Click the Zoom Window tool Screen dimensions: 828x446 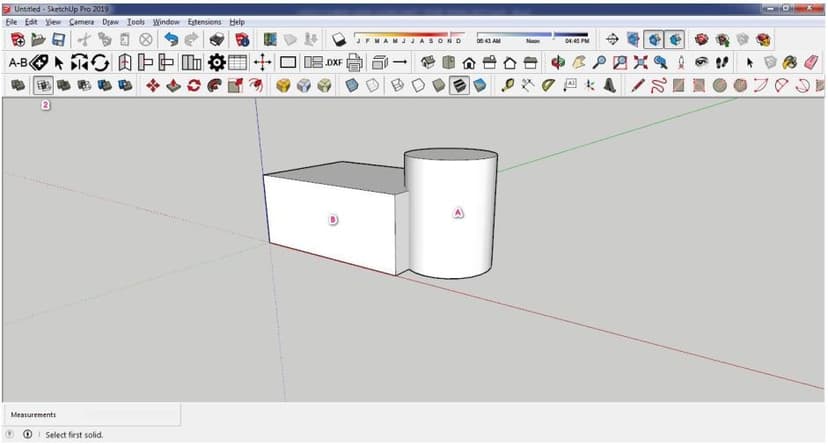point(620,62)
